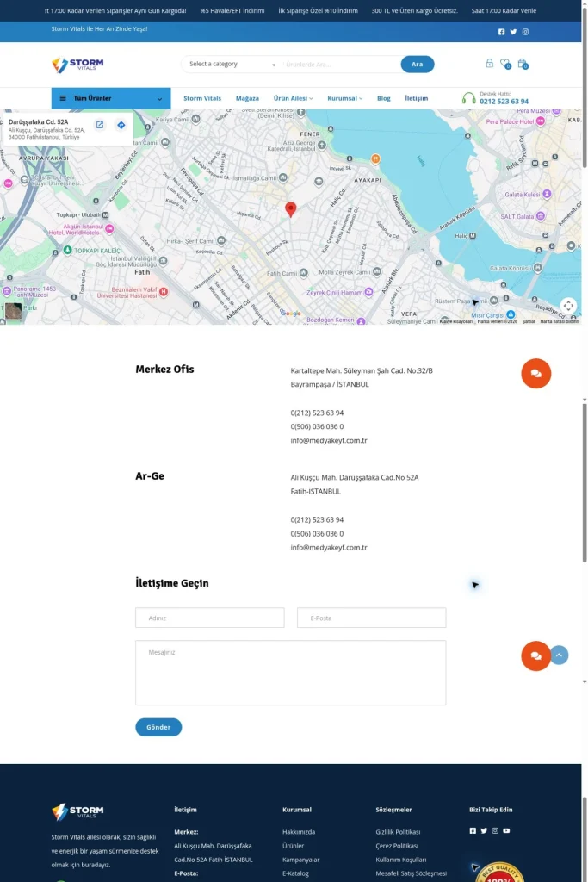
Task: Expand the Tüm Ürünler menu chevron
Action: (x=159, y=99)
